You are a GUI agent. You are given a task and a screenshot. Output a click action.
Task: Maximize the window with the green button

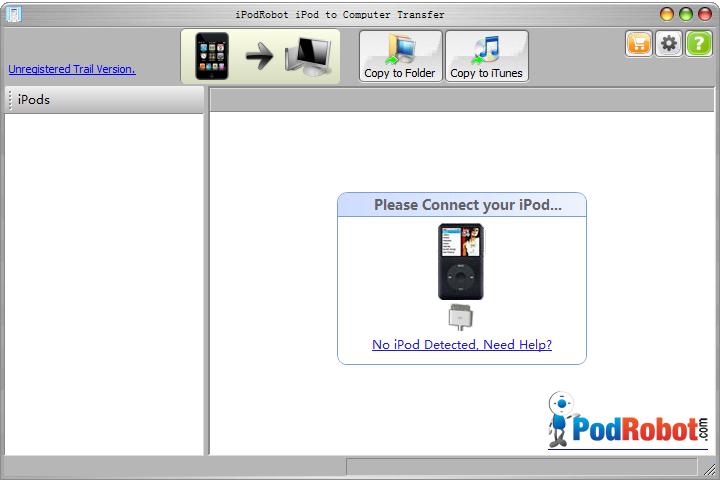pos(686,14)
